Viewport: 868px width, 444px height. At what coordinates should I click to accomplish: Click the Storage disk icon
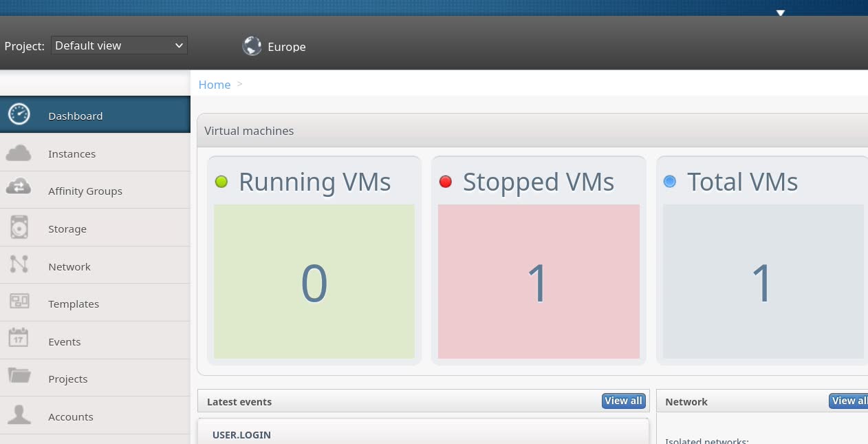(x=19, y=227)
